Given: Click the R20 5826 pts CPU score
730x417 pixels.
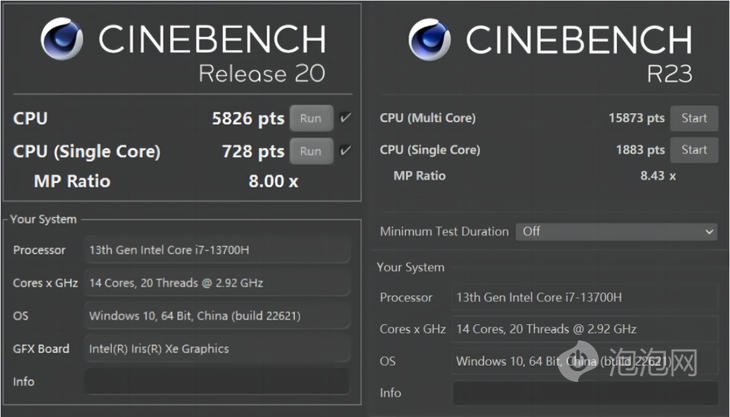Looking at the screenshot, I should (x=248, y=118).
